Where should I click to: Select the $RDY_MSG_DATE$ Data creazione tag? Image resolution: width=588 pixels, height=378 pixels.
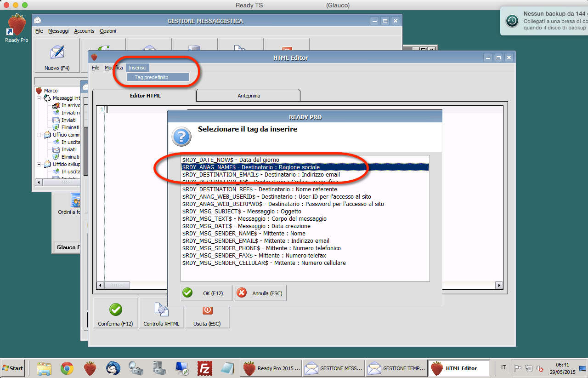[x=305, y=226]
